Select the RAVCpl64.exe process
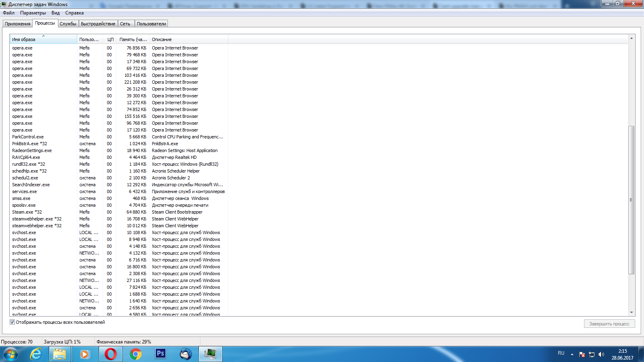The width and height of the screenshot is (644, 362). pyautogui.click(x=119, y=157)
